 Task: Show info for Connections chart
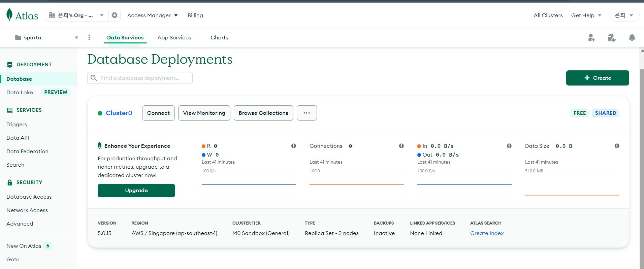tap(401, 146)
